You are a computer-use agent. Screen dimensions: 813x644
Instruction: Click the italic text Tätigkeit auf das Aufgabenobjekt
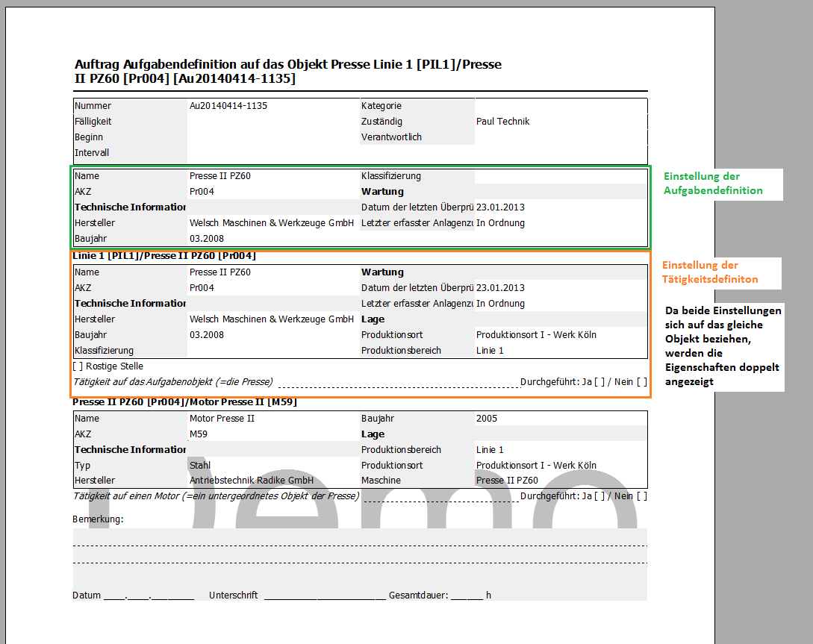pyautogui.click(x=172, y=382)
